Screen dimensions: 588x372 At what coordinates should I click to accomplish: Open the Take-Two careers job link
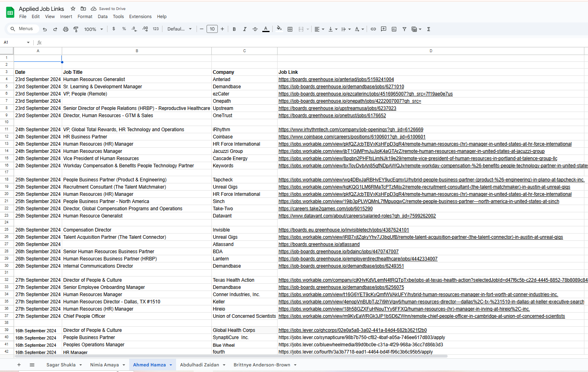tap(325, 209)
